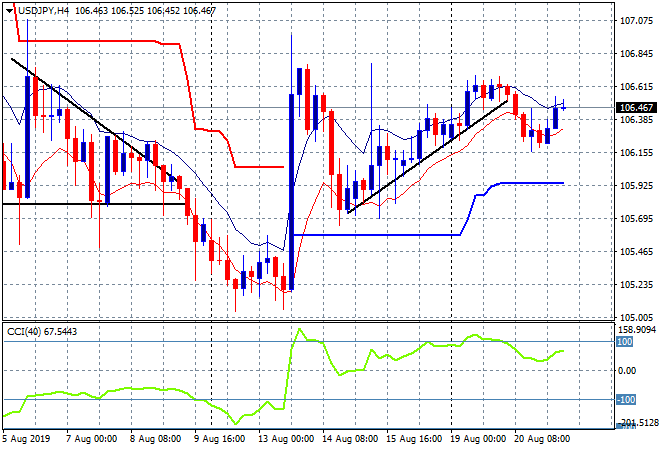Screen dimensions: 660x450
Task: Click the current price tag 106.467
Action: click(x=636, y=108)
